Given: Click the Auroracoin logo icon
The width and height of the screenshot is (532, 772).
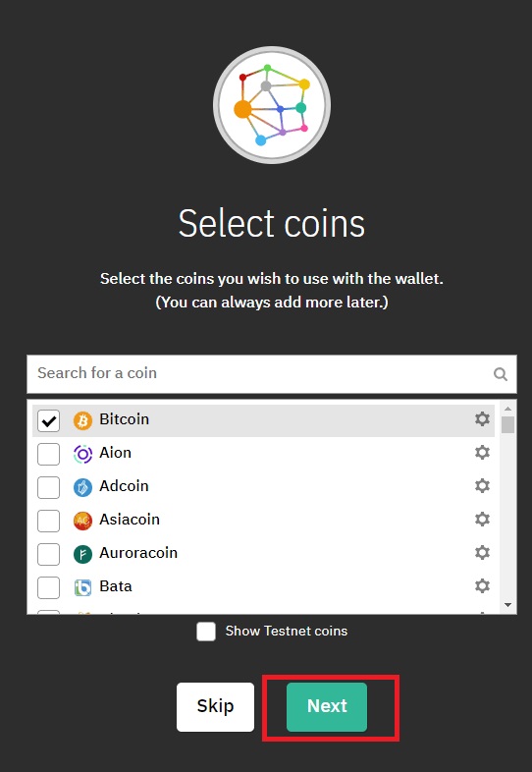Looking at the screenshot, I should [x=82, y=554].
